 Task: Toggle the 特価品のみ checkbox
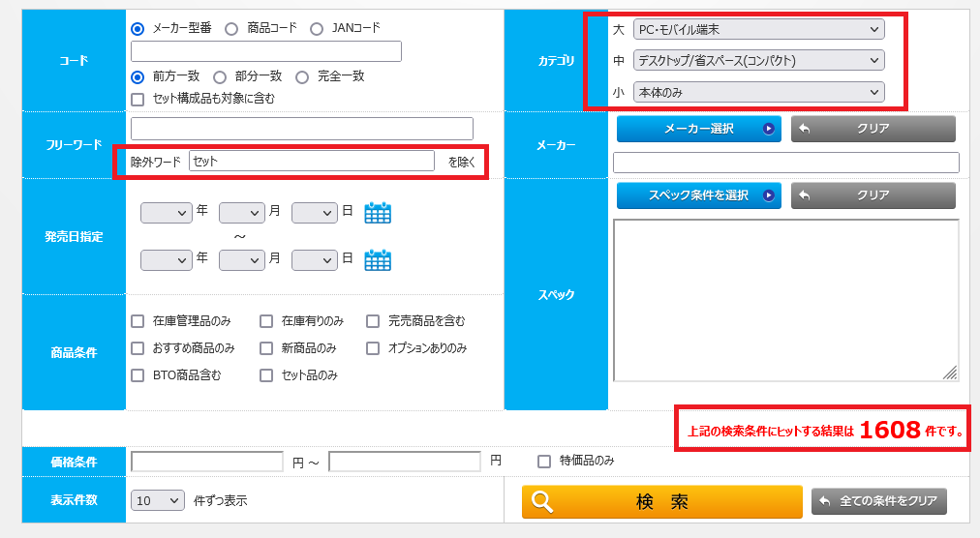[x=544, y=462]
